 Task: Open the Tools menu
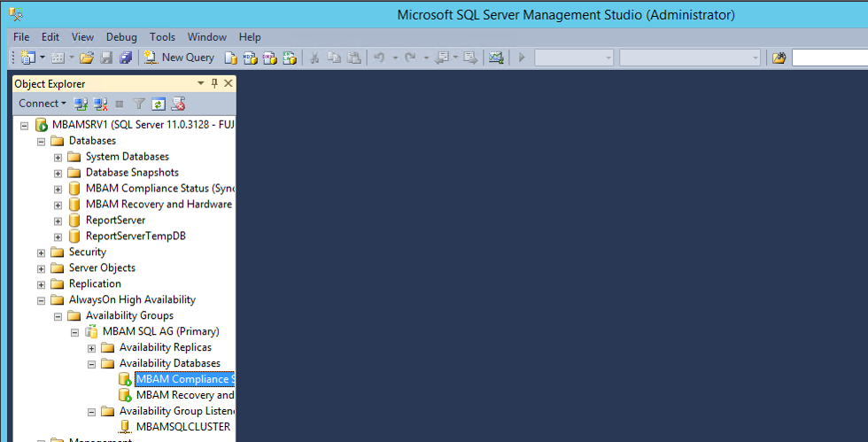click(x=162, y=37)
